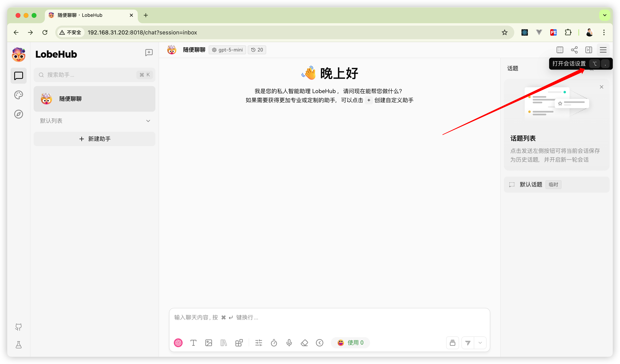Viewport: 620px width, 364px height.
Task: Open the hamburger session settings menu
Action: point(603,50)
